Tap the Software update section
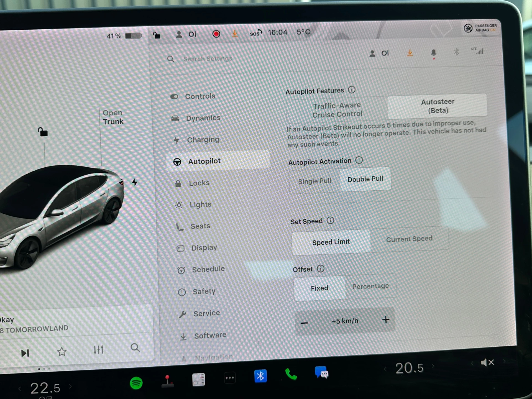The image size is (532, 399). click(x=210, y=335)
